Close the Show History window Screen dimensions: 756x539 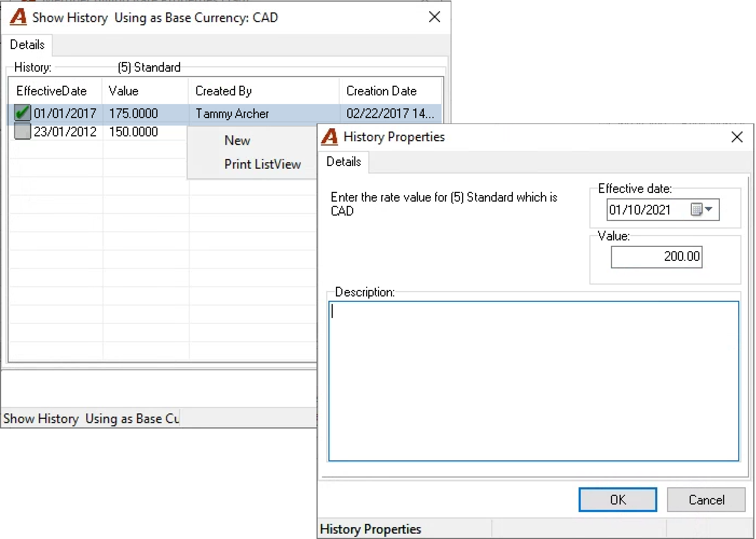[435, 17]
